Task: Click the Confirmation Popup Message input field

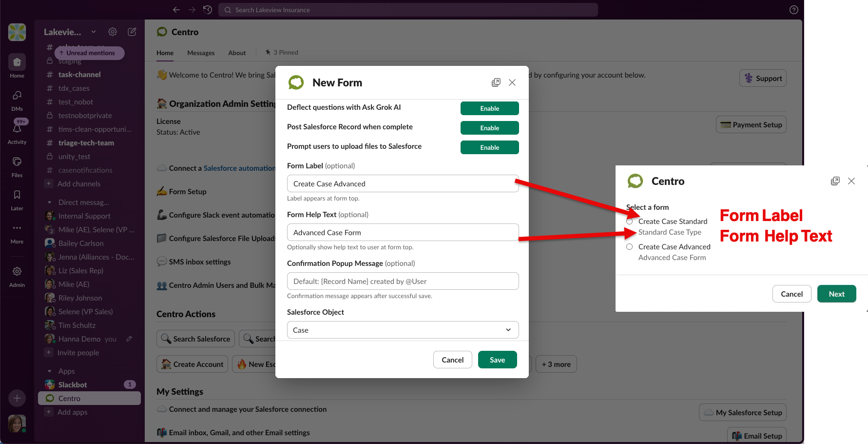Action: point(403,282)
